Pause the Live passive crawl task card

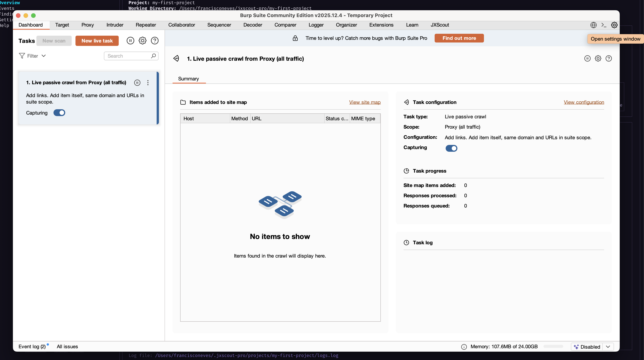pyautogui.click(x=137, y=83)
